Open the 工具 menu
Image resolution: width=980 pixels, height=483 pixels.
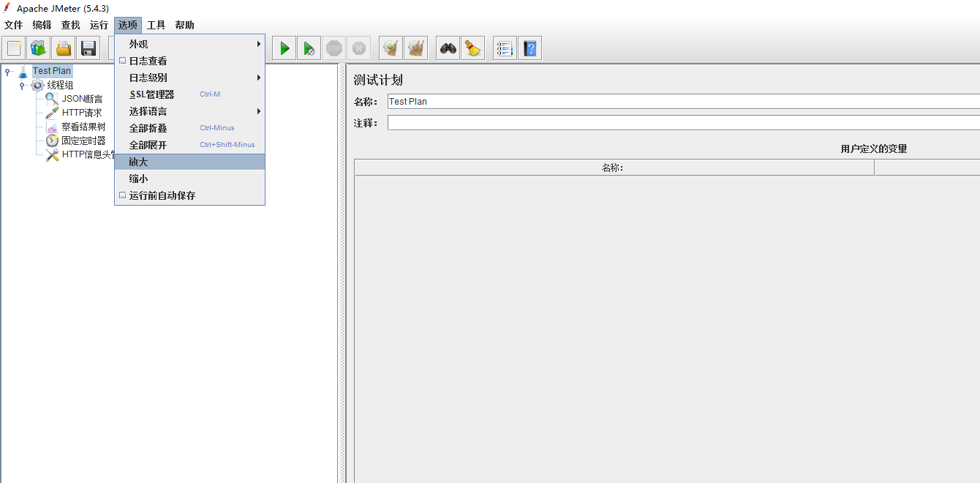(x=157, y=25)
